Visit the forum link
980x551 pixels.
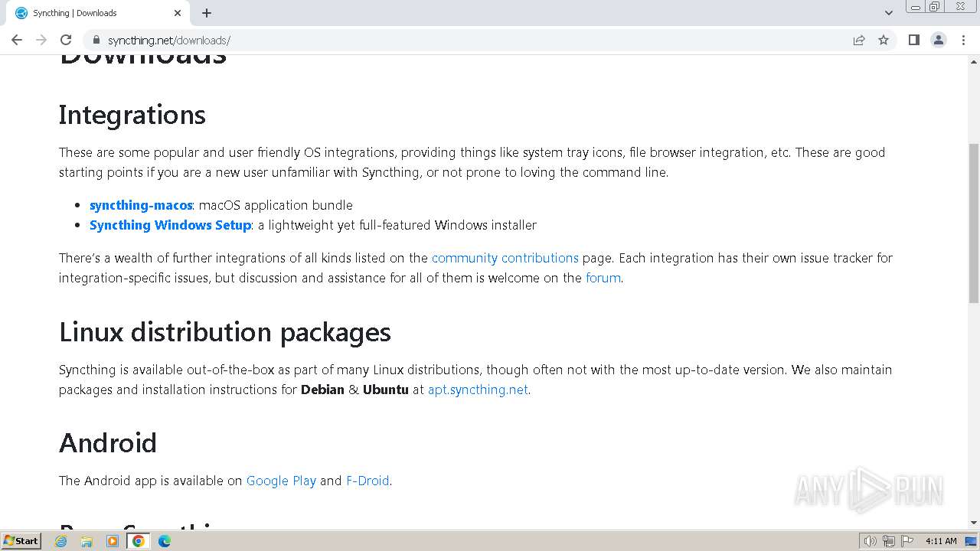603,278
